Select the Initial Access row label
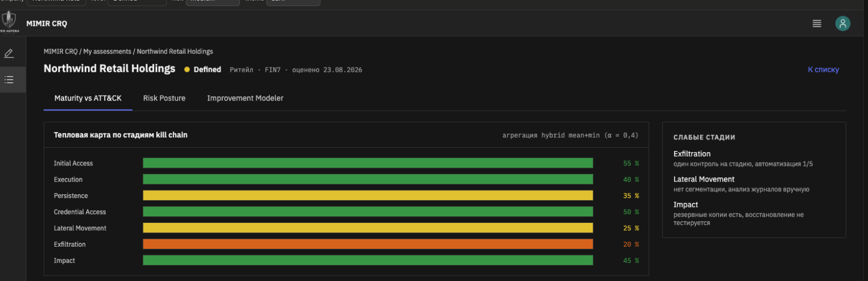Image resolution: width=868 pixels, height=281 pixels. tap(73, 163)
